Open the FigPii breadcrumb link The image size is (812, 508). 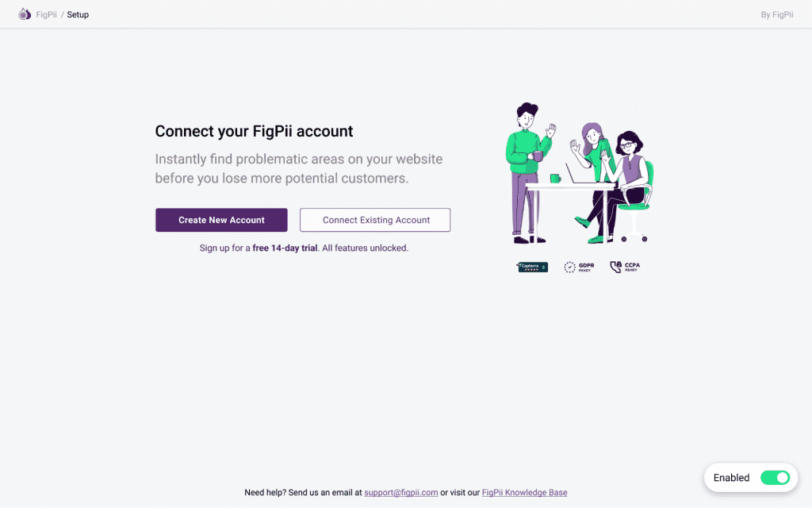click(x=46, y=14)
